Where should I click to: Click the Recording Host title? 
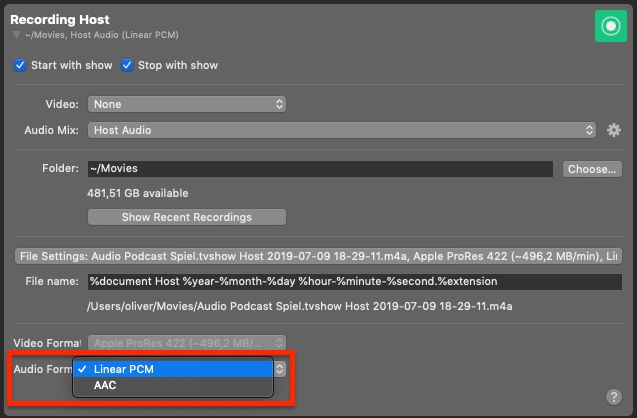click(x=60, y=19)
